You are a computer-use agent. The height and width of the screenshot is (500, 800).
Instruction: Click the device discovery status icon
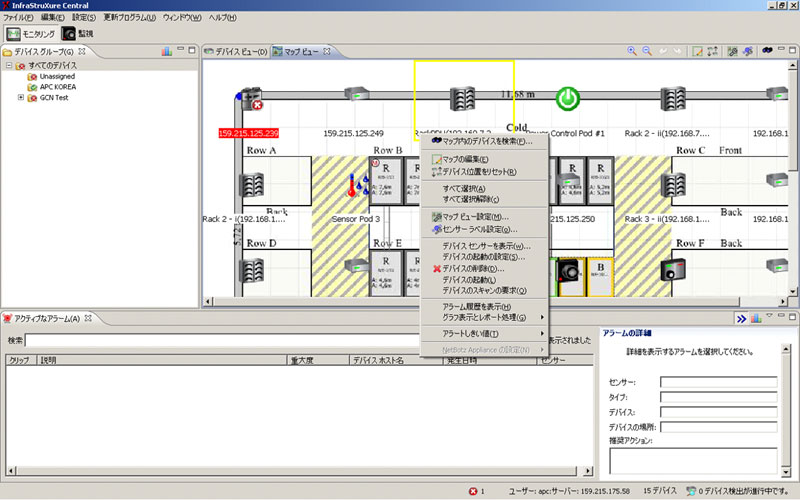point(691,491)
